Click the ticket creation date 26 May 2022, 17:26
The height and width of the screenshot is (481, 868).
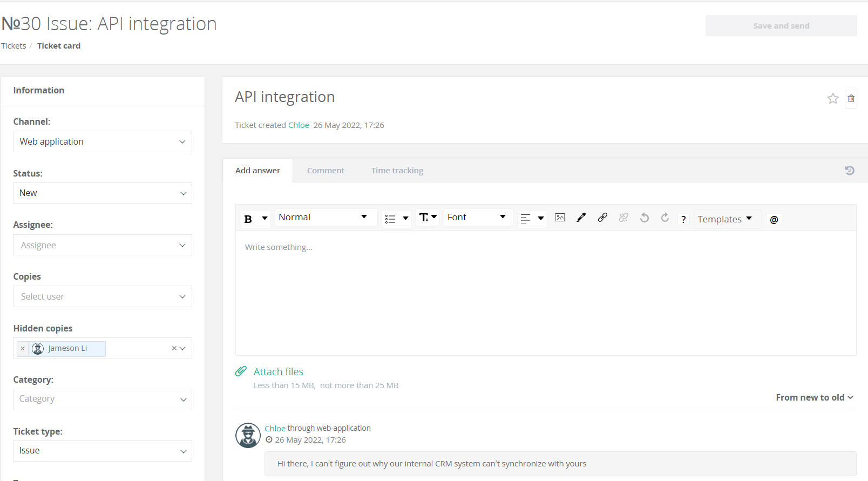click(349, 125)
